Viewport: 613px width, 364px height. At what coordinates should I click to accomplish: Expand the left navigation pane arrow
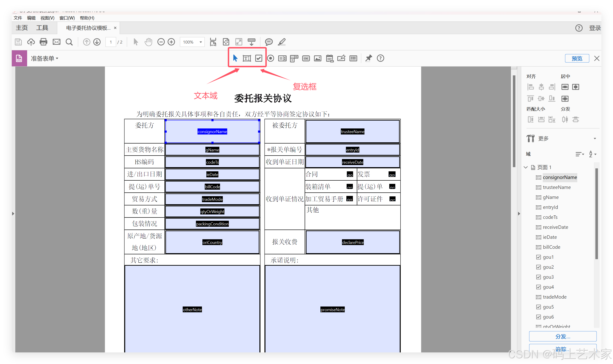click(x=13, y=214)
